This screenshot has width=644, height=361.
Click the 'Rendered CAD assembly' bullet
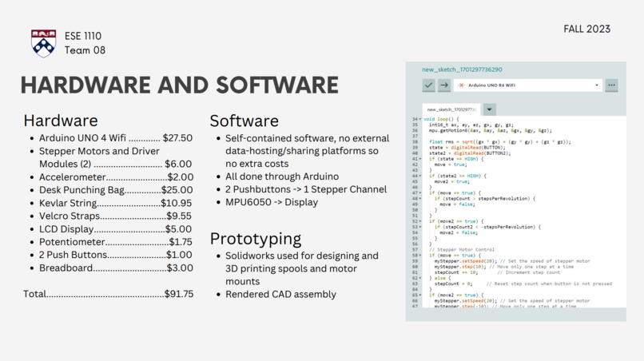pos(280,294)
